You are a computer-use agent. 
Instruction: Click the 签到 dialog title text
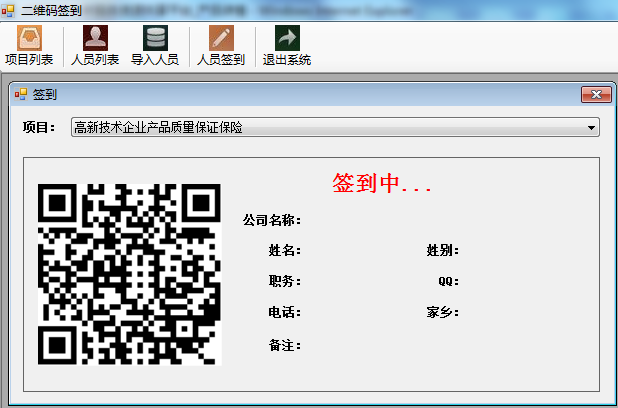[x=45, y=95]
